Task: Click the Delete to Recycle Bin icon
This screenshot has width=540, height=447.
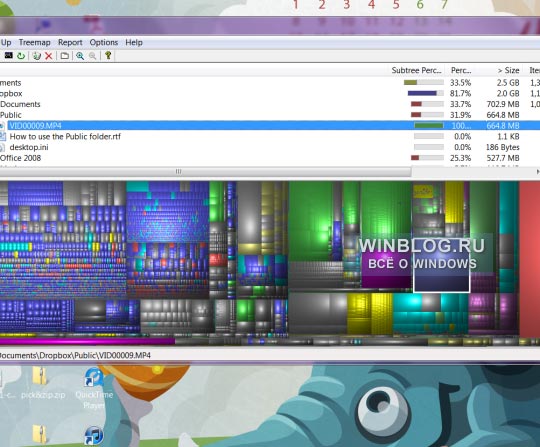Action: tap(37, 55)
